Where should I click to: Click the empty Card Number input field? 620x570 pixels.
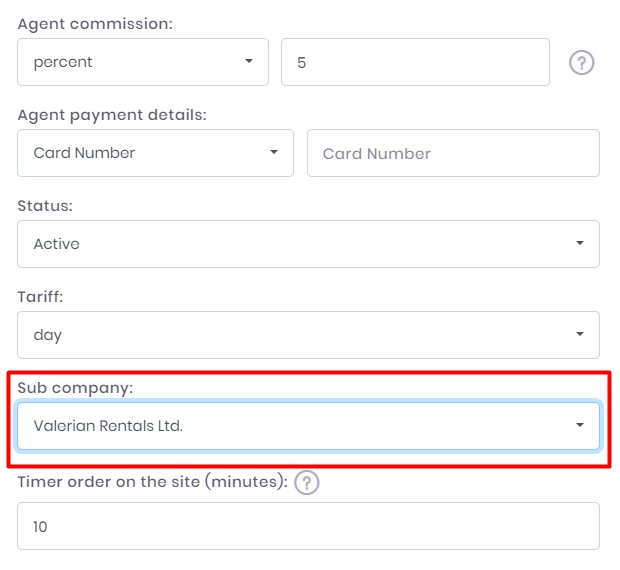[453, 153]
